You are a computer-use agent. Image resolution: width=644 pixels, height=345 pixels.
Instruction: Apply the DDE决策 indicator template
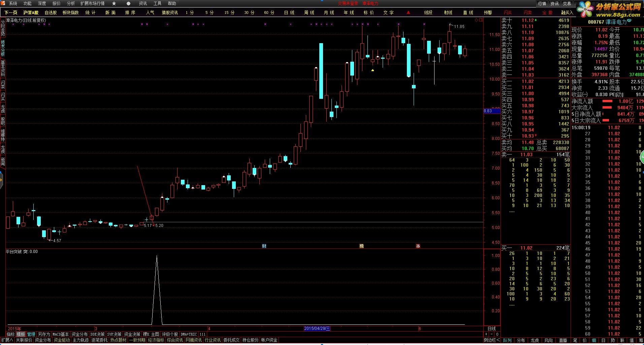click(97, 334)
